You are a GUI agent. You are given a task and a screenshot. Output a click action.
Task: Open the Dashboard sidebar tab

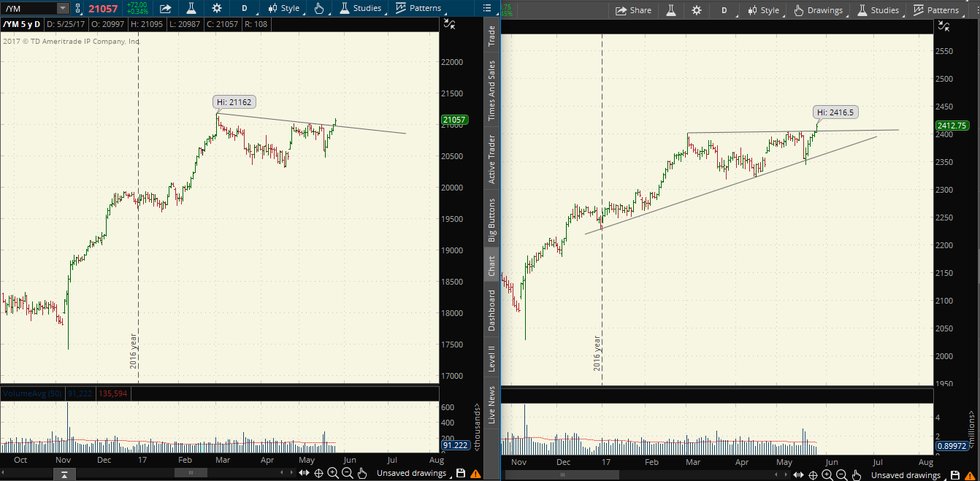tap(491, 310)
